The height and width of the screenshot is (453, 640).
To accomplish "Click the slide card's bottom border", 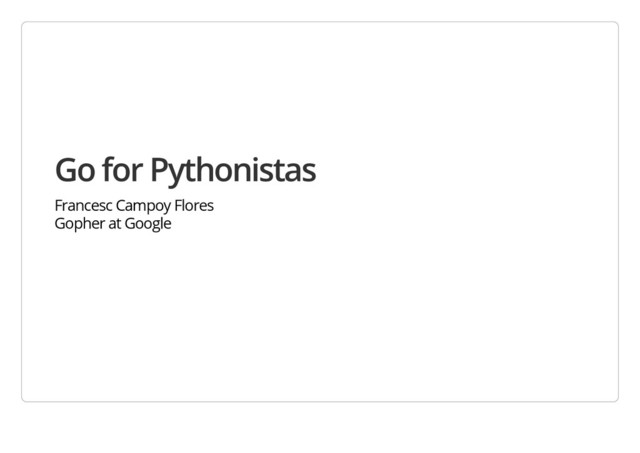I will tap(320, 402).
